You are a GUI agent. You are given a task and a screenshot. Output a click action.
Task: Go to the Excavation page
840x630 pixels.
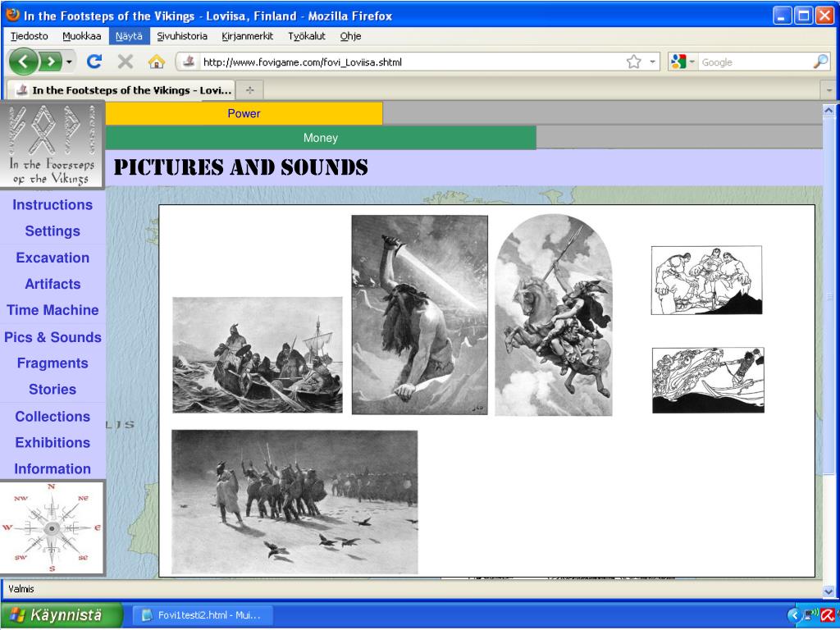[x=52, y=258]
